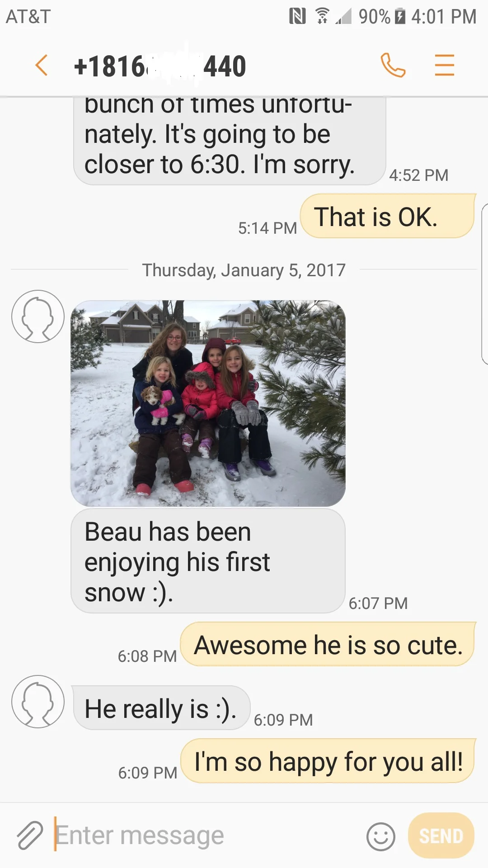Select 'Awesome he is so cute.' bubble
Screen dimensions: 488x868
(x=328, y=644)
